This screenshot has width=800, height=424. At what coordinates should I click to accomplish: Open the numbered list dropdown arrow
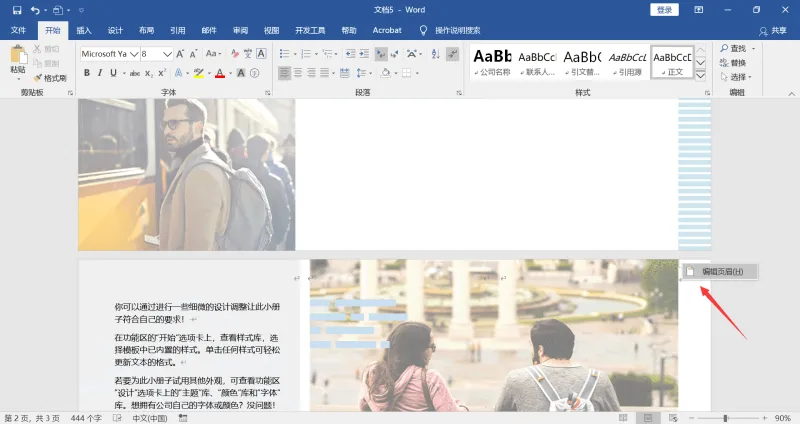click(316, 54)
